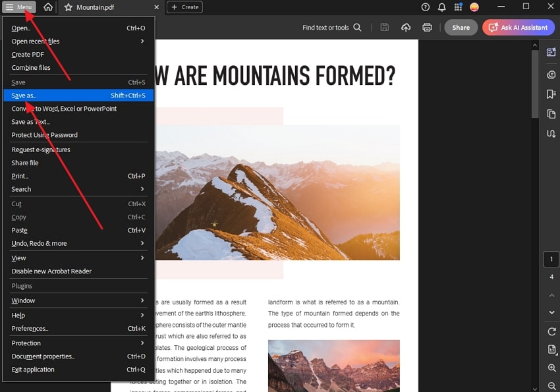Click the upload to cloud icon
Viewport: 560px width, 392px height.
click(406, 28)
